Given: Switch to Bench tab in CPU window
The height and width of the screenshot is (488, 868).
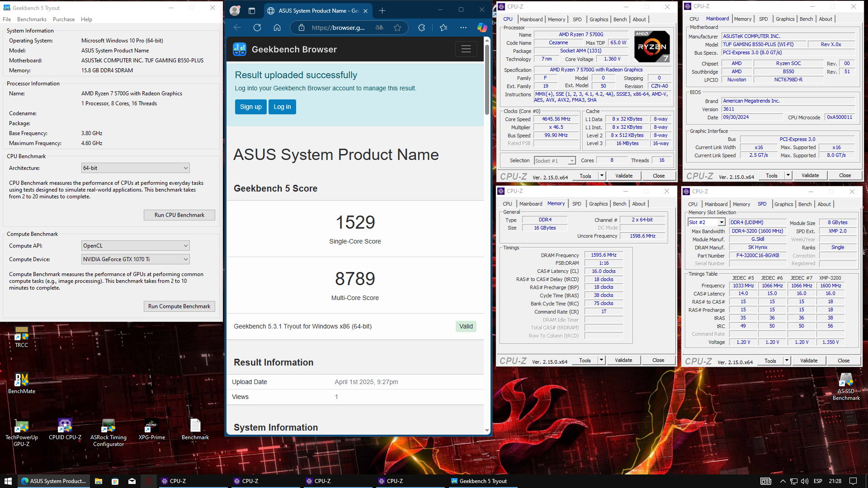Looking at the screenshot, I should [620, 19].
